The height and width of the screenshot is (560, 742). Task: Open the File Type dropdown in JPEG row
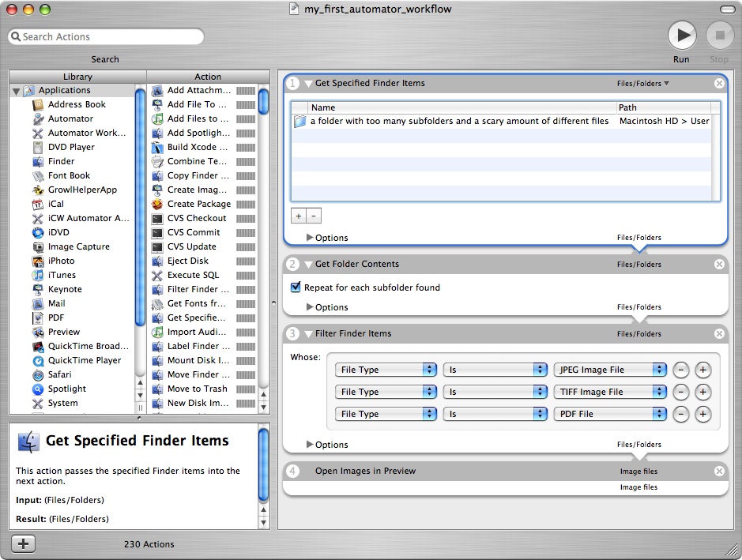coord(386,370)
